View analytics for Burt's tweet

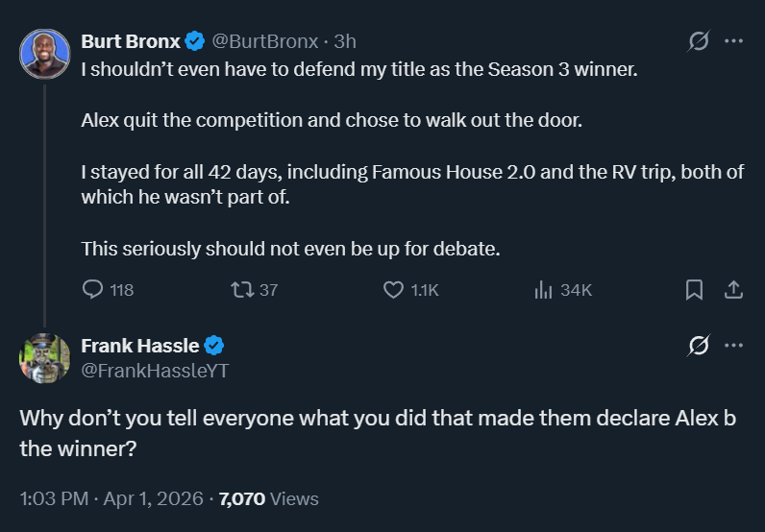click(x=543, y=290)
